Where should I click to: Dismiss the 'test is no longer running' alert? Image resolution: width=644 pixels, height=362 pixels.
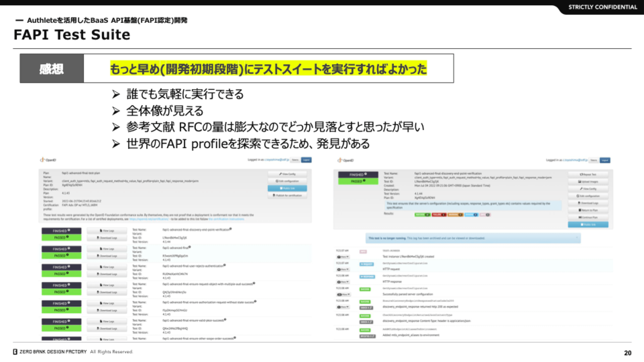[577, 238]
